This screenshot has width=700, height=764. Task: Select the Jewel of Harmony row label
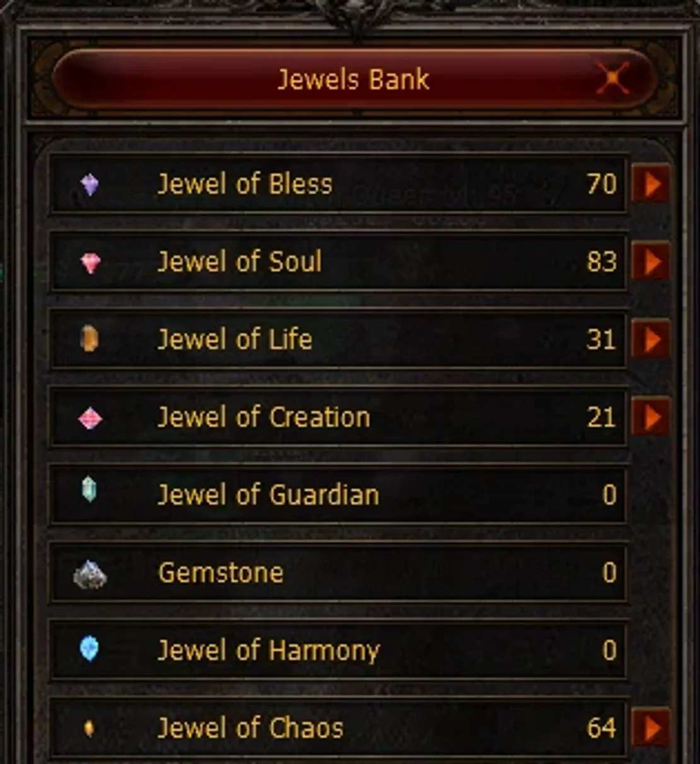[269, 651]
